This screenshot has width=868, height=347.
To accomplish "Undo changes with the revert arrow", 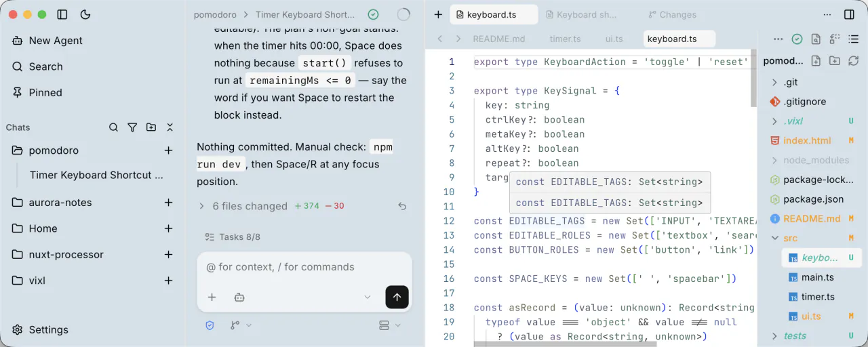I will [402, 206].
